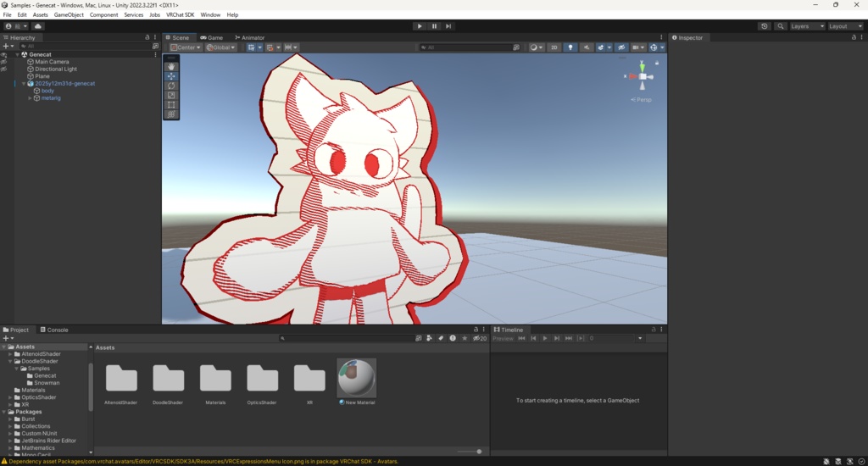Select Directional Light in Hierarchy
The image size is (868, 466).
click(56, 69)
